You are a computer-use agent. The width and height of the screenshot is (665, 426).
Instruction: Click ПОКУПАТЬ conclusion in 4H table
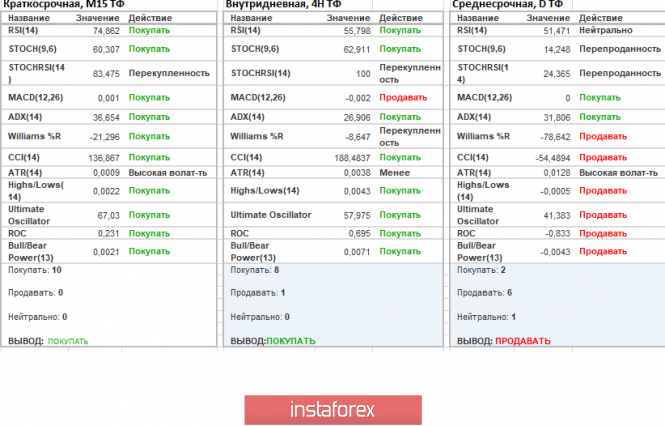tap(291, 341)
